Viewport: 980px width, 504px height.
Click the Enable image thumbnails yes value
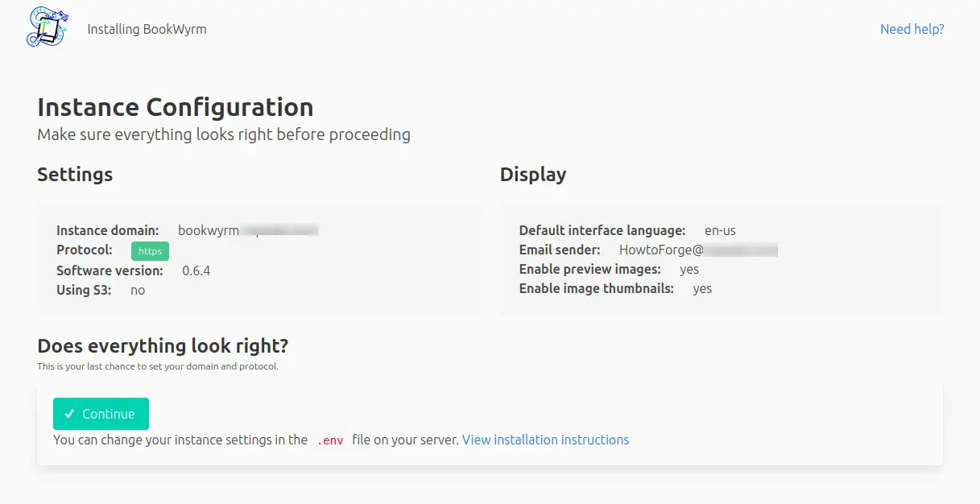[702, 288]
